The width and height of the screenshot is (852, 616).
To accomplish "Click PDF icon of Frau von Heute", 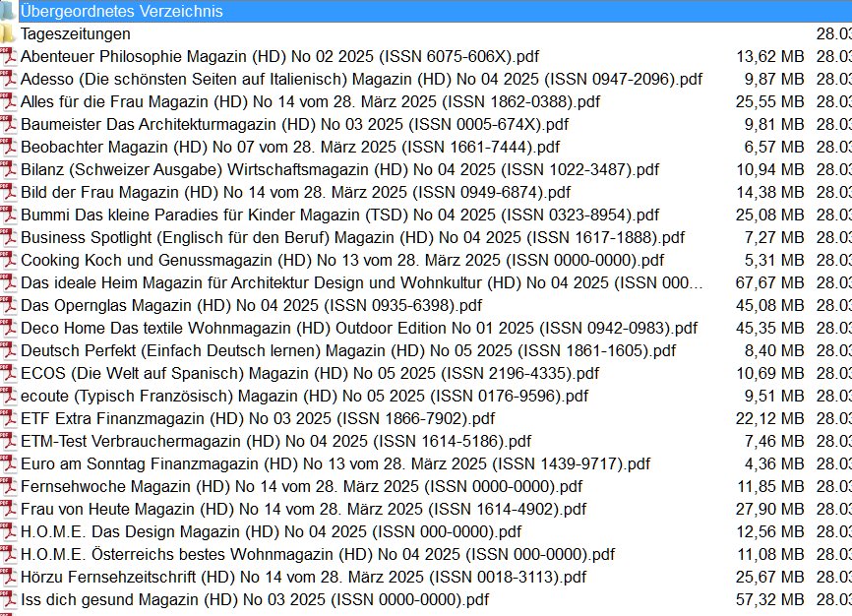I will [x=8, y=509].
